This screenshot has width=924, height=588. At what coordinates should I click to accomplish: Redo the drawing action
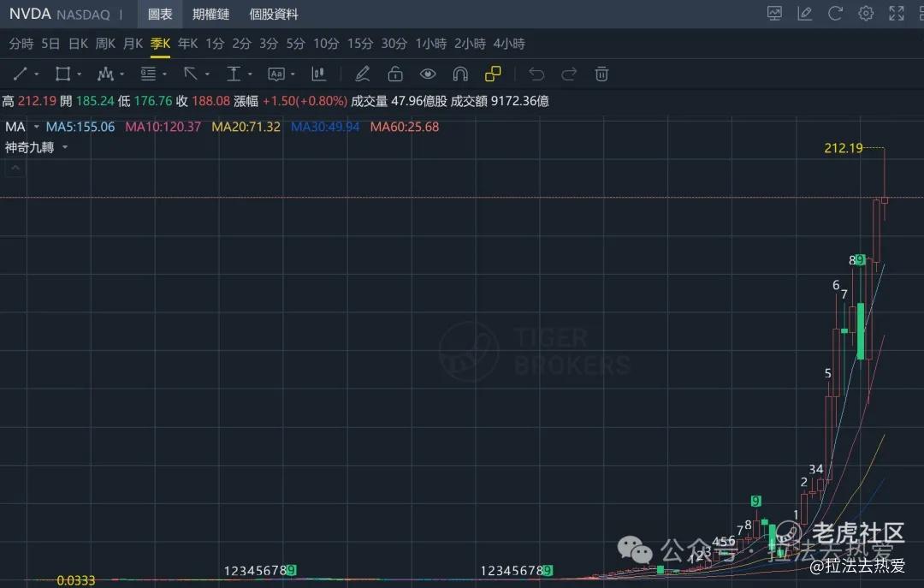[569, 74]
